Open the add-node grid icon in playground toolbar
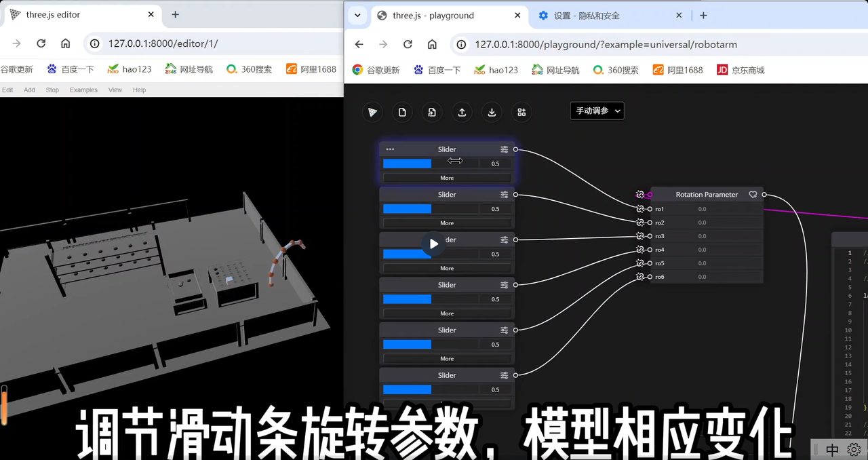The height and width of the screenshot is (460, 868). (x=521, y=112)
